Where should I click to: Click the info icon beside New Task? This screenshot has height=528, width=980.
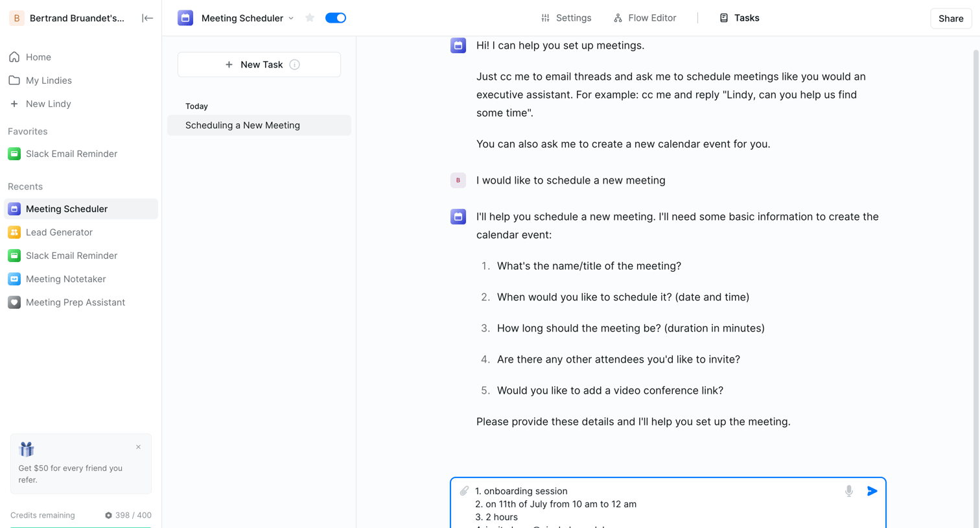pos(295,64)
